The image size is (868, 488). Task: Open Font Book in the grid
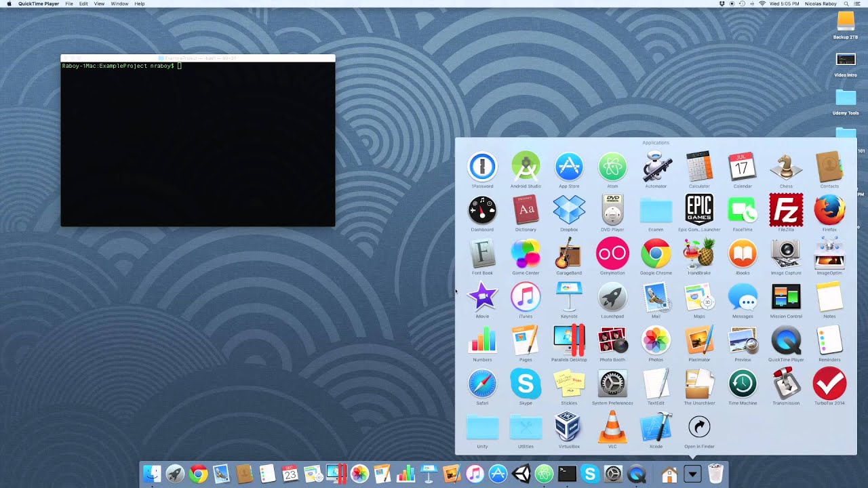coord(482,253)
